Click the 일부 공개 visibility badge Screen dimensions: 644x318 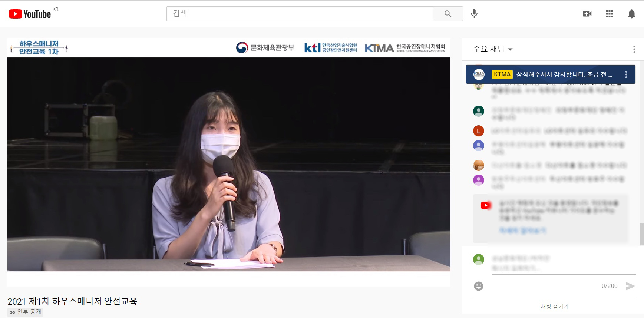pyautogui.click(x=25, y=312)
